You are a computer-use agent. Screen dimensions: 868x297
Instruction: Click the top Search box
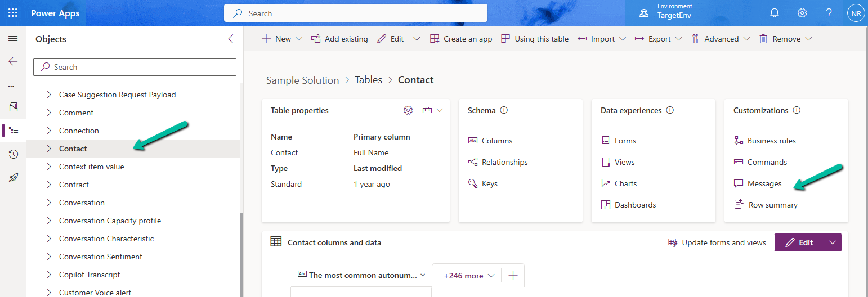355,13
